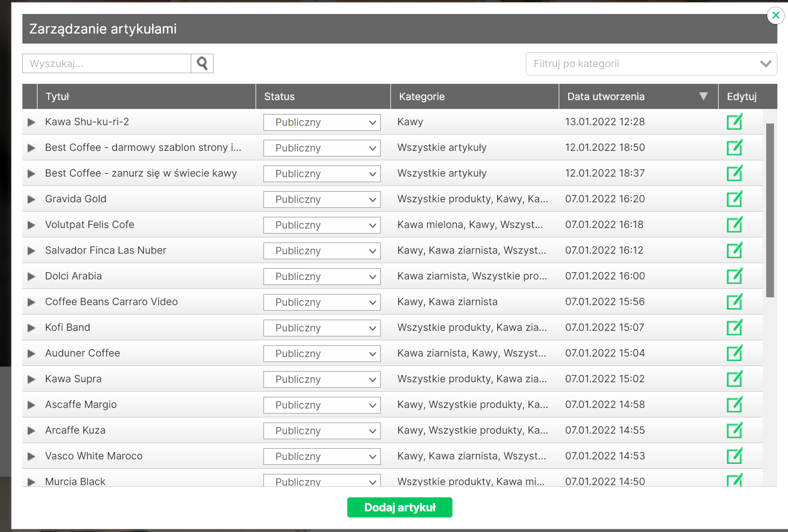Edit the Gravida Gold article
The width and height of the screenshot is (788, 532).
[734, 199]
